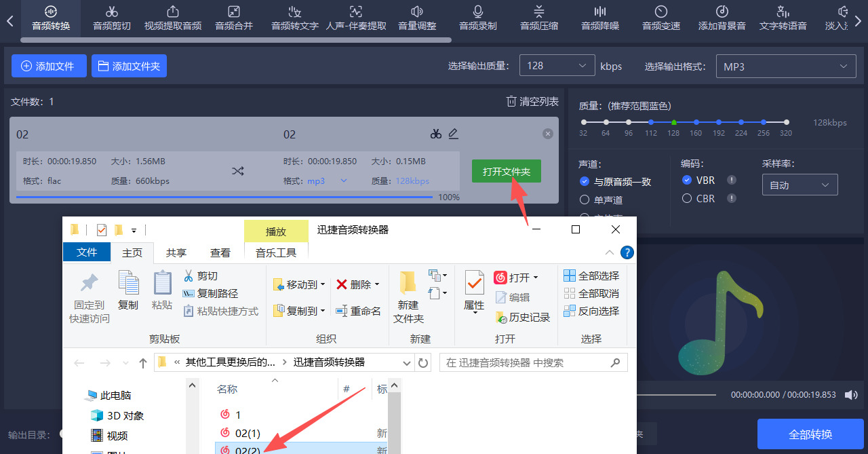
Task: Open the 音量调整 volume tool
Action: (417, 18)
